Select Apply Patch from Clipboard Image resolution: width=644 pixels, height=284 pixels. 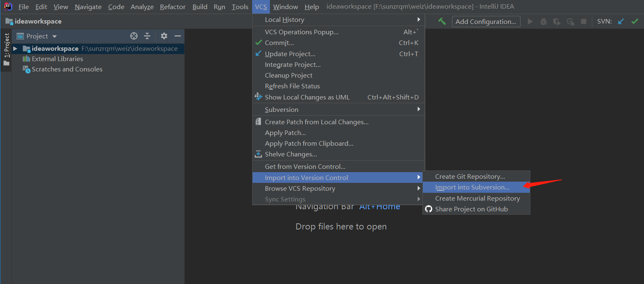[339, 143]
